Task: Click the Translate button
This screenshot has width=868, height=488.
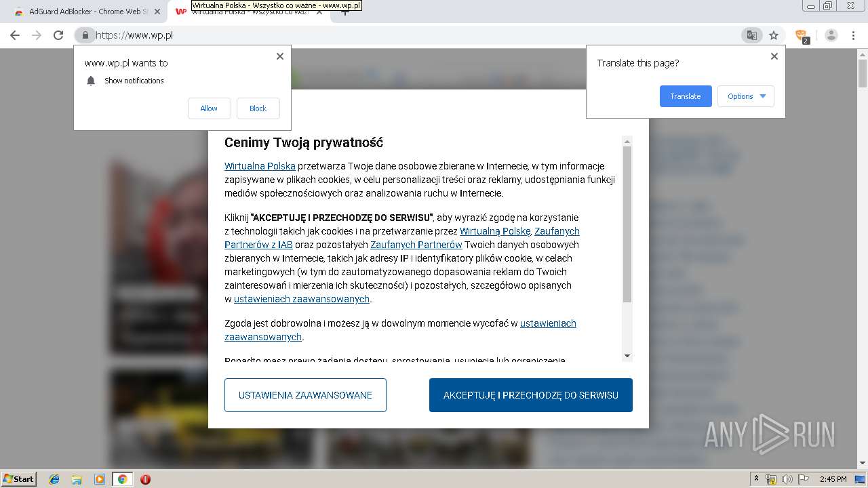Action: click(x=686, y=96)
